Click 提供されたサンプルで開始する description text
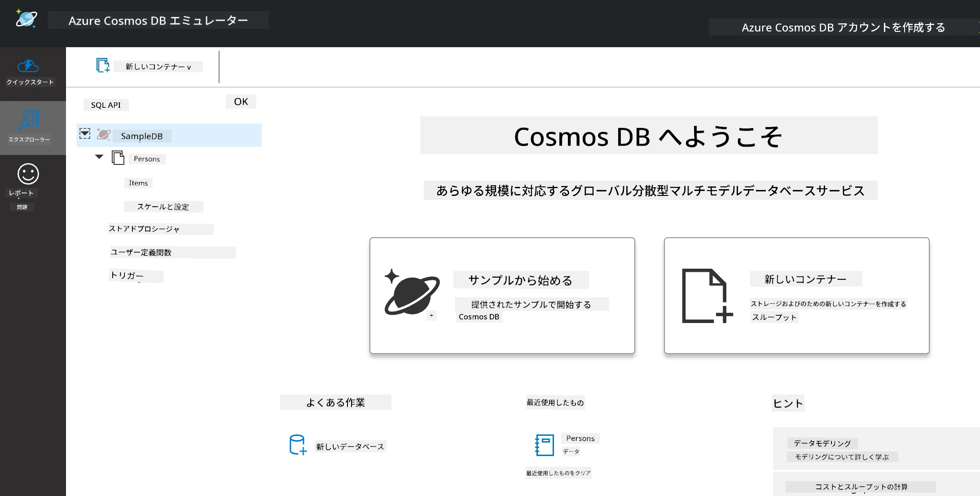 click(x=532, y=305)
